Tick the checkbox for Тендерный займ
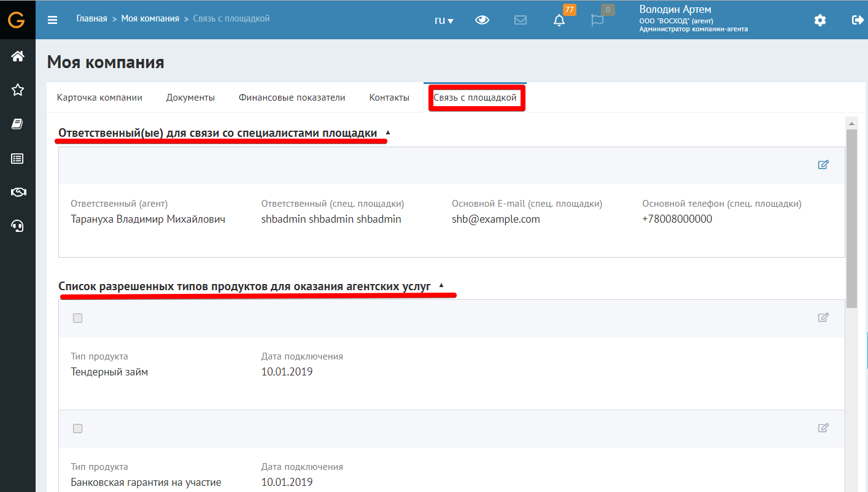 pos(77,318)
